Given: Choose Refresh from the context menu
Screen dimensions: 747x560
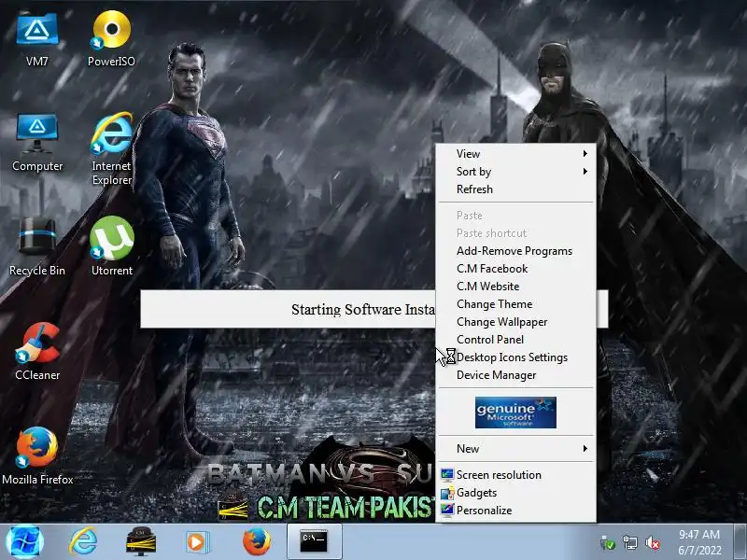Looking at the screenshot, I should [x=516, y=189].
